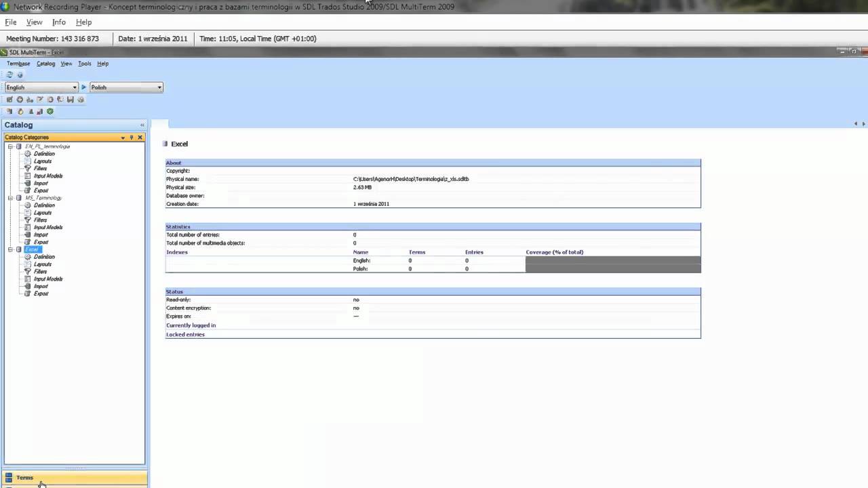Open Input Models under the Excel termbase
The image size is (868, 488).
(x=48, y=279)
